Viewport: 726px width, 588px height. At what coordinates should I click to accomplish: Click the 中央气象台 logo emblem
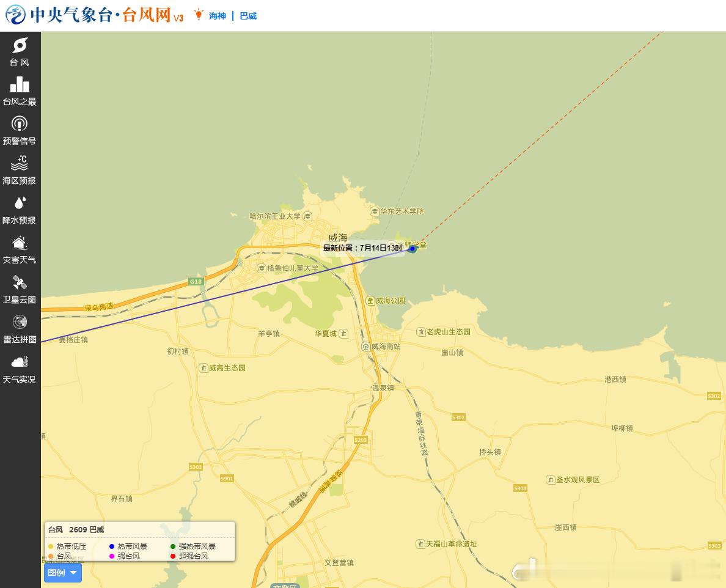15,14
